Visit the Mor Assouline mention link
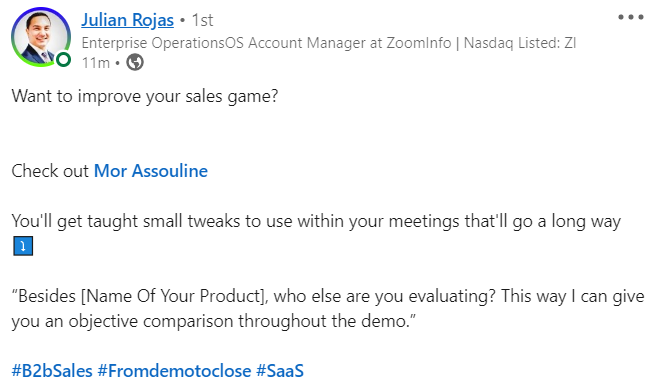654x383 pixels. [151, 171]
